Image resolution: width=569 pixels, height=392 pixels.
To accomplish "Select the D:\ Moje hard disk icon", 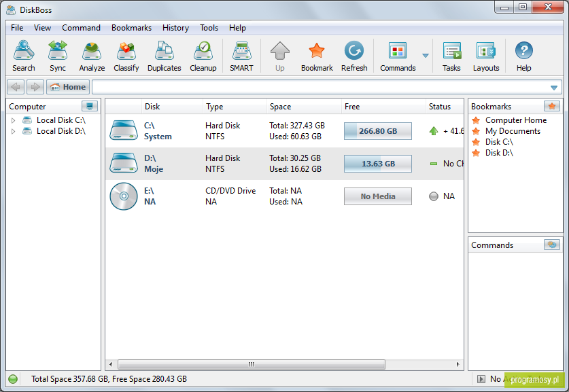I will 124,163.
